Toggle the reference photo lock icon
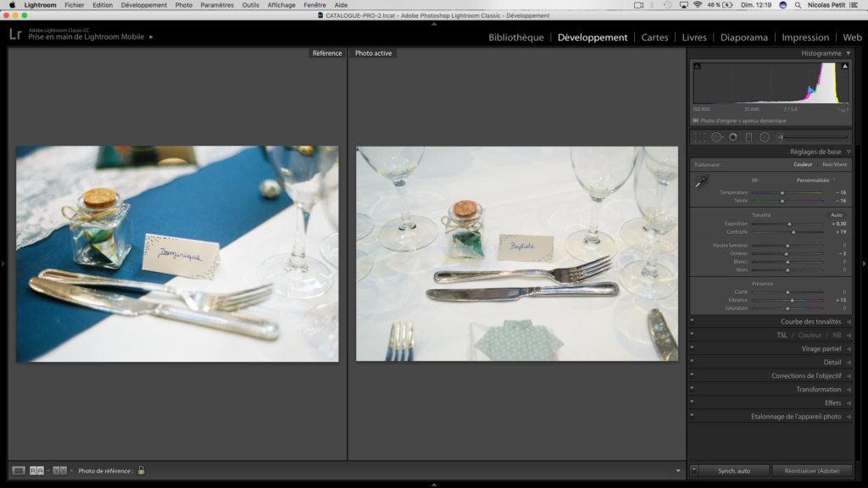The width and height of the screenshot is (868, 488). pos(142,470)
